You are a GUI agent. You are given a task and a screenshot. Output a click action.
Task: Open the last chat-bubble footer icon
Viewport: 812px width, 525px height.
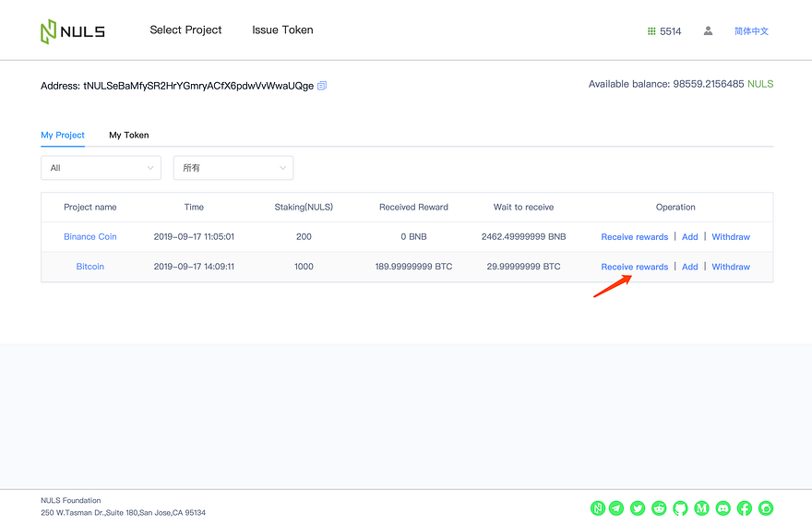pyautogui.click(x=765, y=507)
